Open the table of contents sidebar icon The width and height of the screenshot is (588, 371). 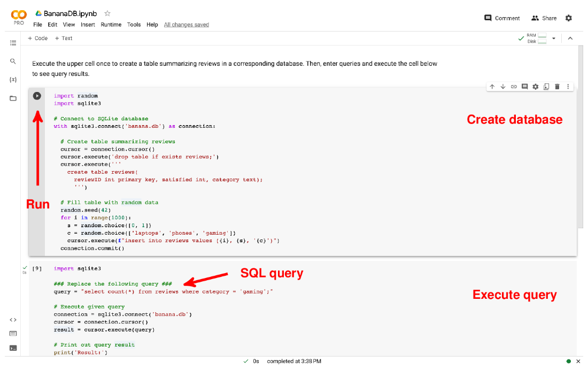[13, 43]
